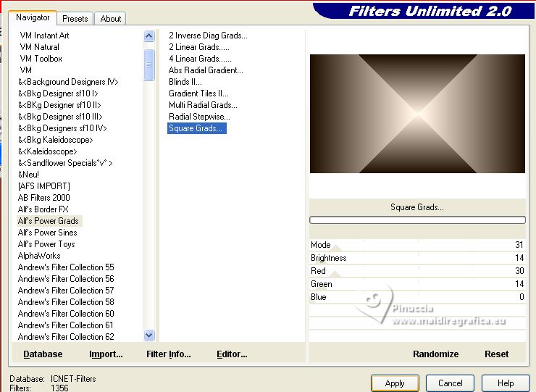Click Randomize to shuffle filter settings
The width and height of the screenshot is (536, 392).
pyautogui.click(x=435, y=354)
